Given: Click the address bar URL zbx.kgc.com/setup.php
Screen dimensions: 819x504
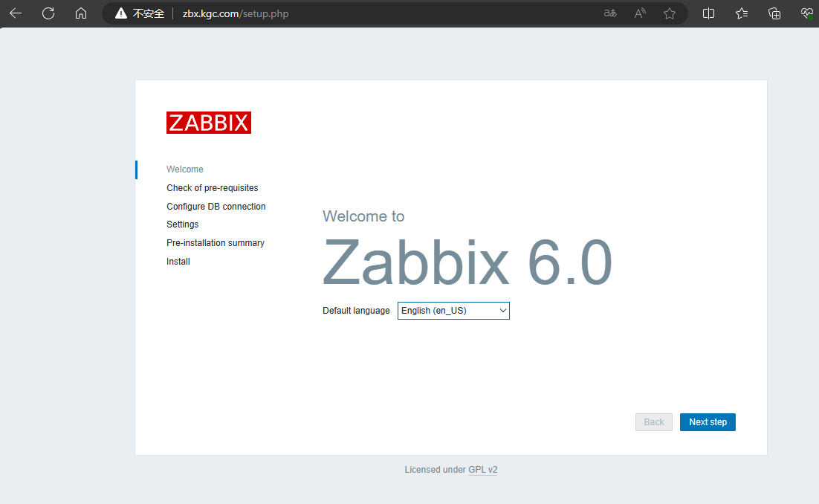Looking at the screenshot, I should click(x=236, y=13).
